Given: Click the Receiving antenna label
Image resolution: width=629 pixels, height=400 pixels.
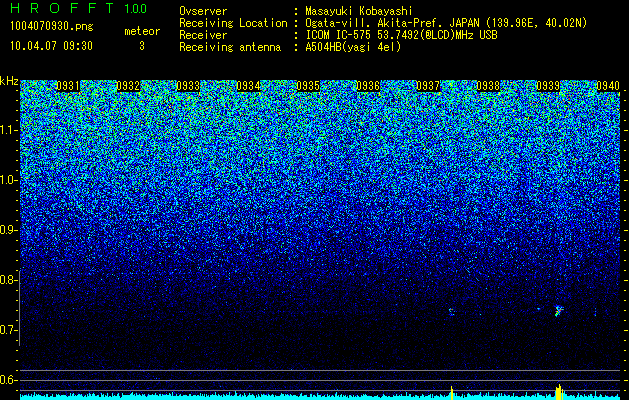Looking at the screenshot, I should pos(230,47).
